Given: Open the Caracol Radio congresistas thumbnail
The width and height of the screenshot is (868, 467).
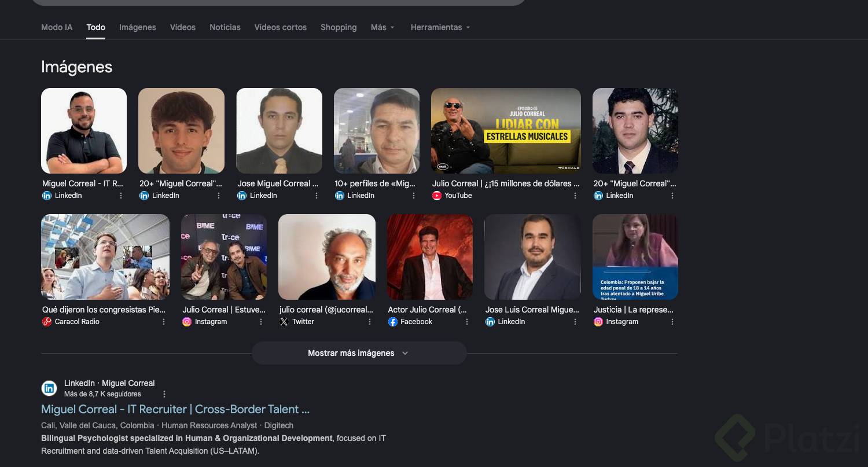Looking at the screenshot, I should (x=105, y=257).
